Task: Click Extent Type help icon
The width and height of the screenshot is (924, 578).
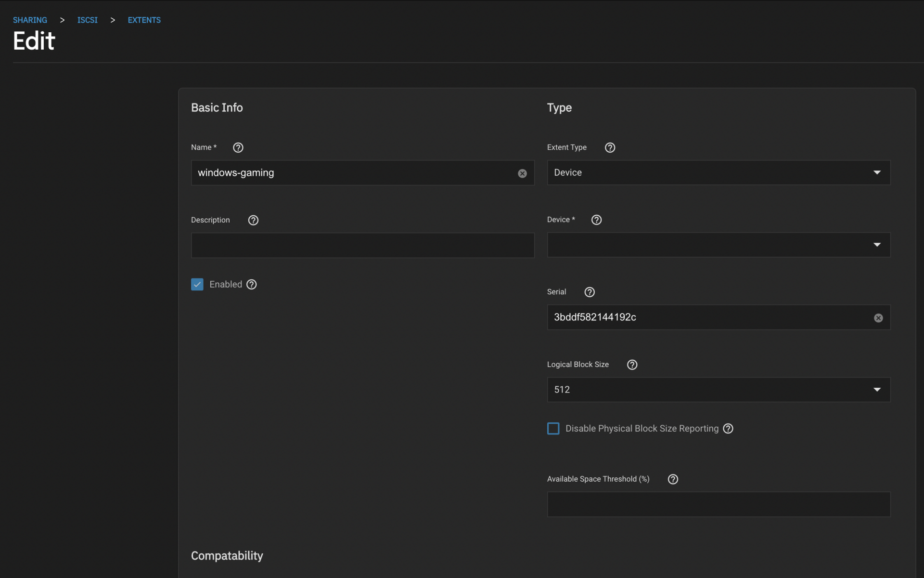Action: [610, 148]
